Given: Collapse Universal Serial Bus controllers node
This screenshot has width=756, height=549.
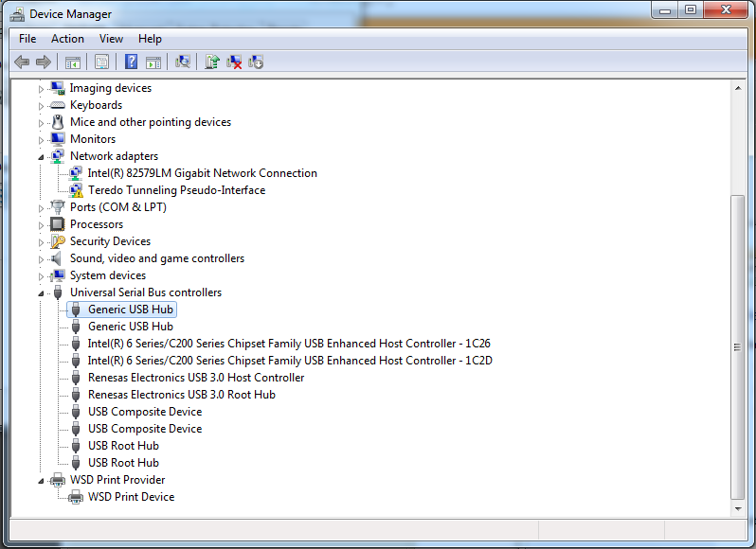Looking at the screenshot, I should (x=41, y=293).
